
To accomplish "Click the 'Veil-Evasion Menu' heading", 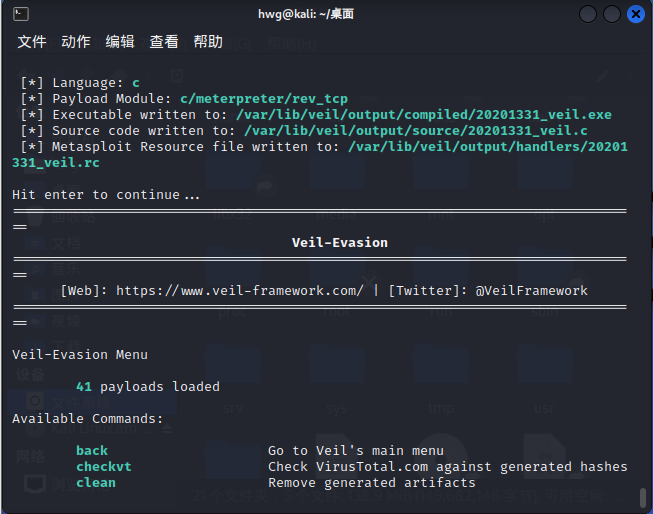I will (80, 355).
